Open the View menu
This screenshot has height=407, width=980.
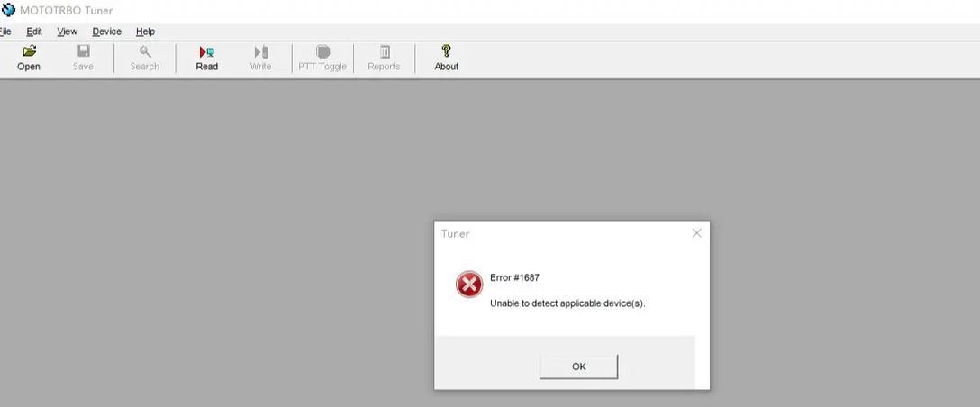67,32
